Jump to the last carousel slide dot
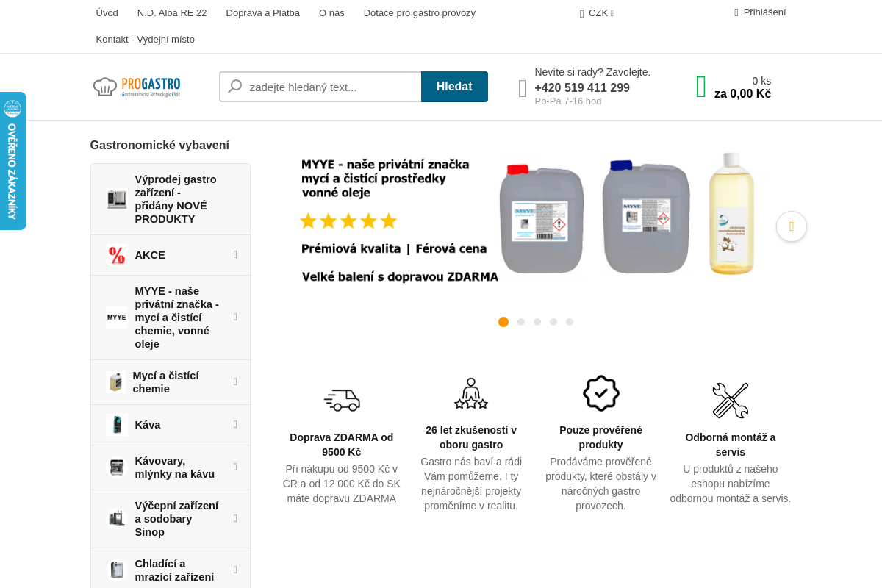Screen dimensions: 882x588 pyautogui.click(x=570, y=322)
